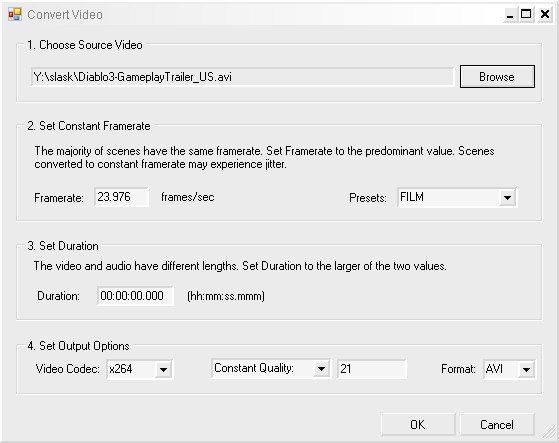Open the Constant Quality mode dropdown arrow
This screenshot has height=443, width=559.
point(321,369)
